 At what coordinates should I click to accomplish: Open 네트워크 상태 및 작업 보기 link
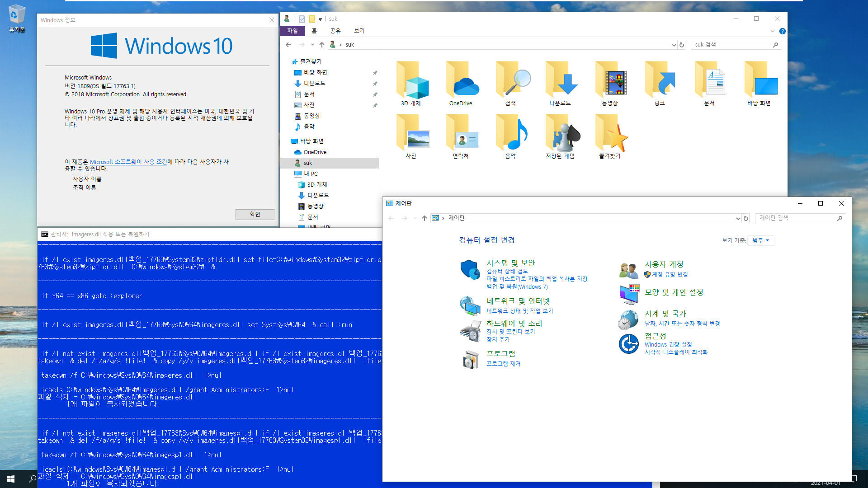tap(519, 311)
